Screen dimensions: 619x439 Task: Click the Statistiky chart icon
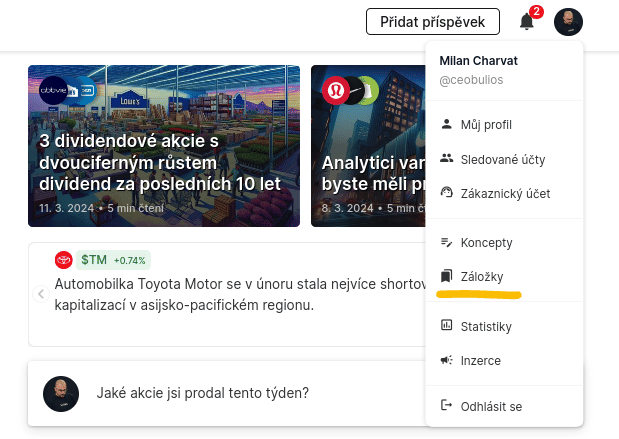(446, 326)
